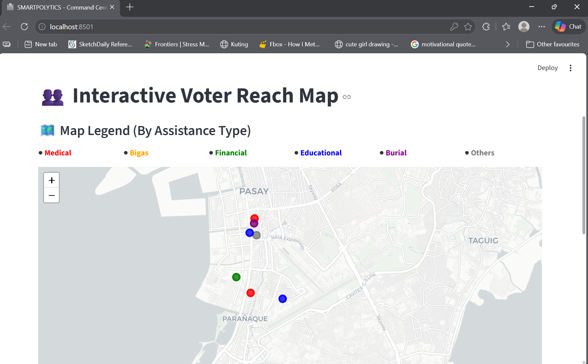The height and width of the screenshot is (364, 588).
Task: Open Copilot Chat in the browser toolbar
Action: (568, 27)
